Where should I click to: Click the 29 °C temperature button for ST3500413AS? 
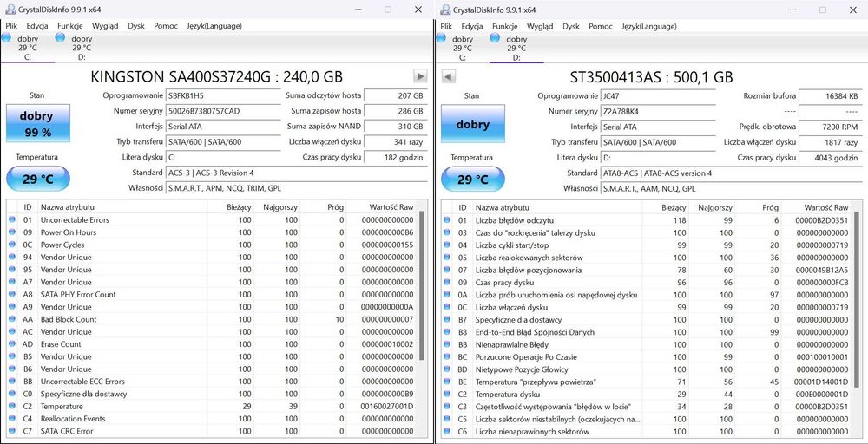pyautogui.click(x=473, y=180)
